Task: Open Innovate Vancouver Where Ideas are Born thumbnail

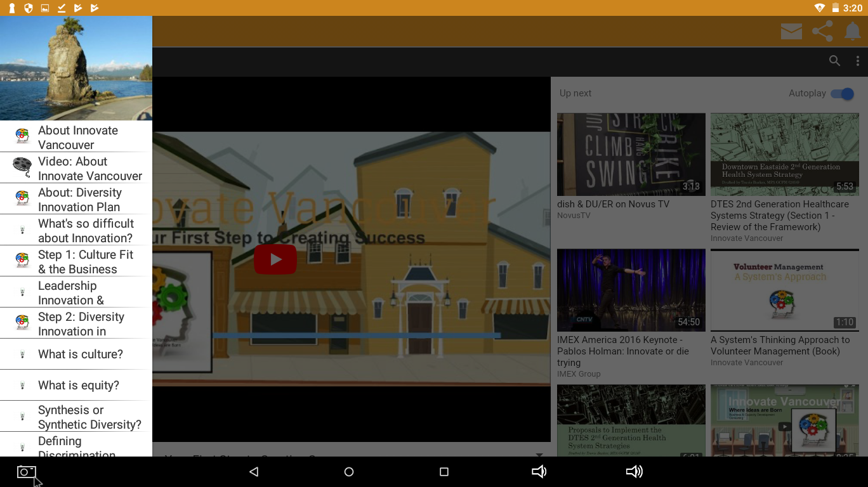Action: coord(785,420)
